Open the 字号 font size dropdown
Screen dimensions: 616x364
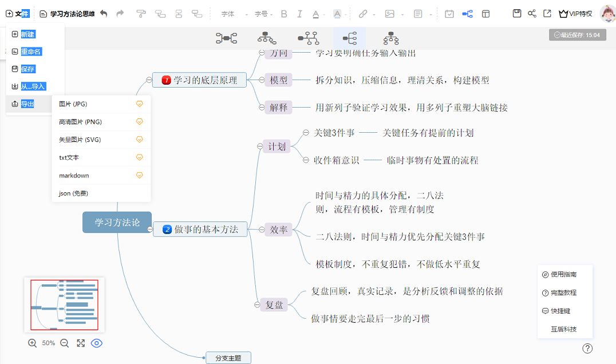point(262,13)
